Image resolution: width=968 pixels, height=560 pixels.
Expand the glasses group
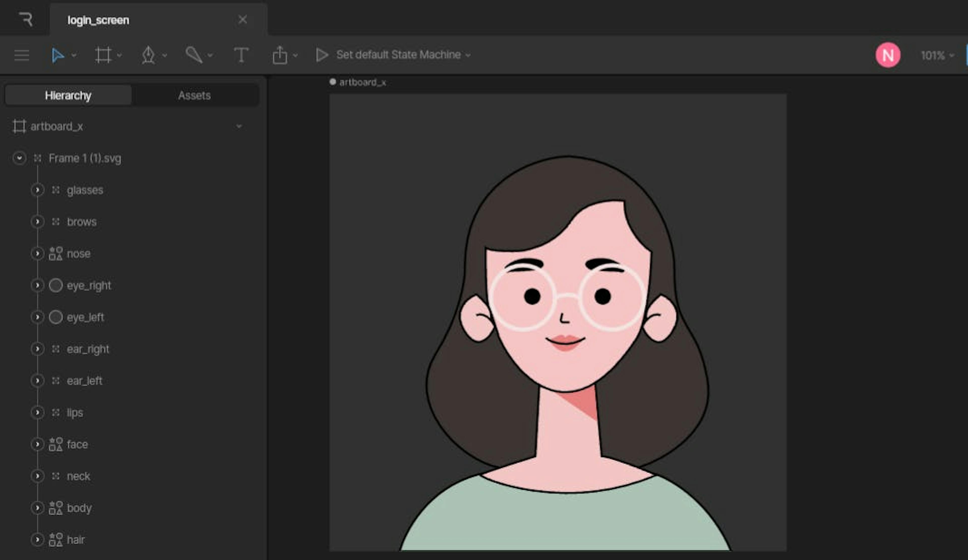tap(37, 190)
